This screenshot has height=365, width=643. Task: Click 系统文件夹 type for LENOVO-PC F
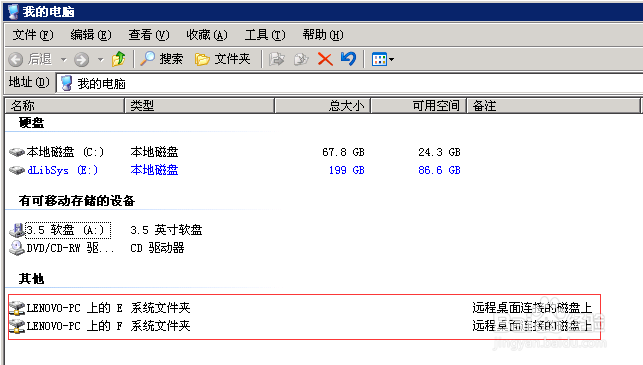[160, 326]
